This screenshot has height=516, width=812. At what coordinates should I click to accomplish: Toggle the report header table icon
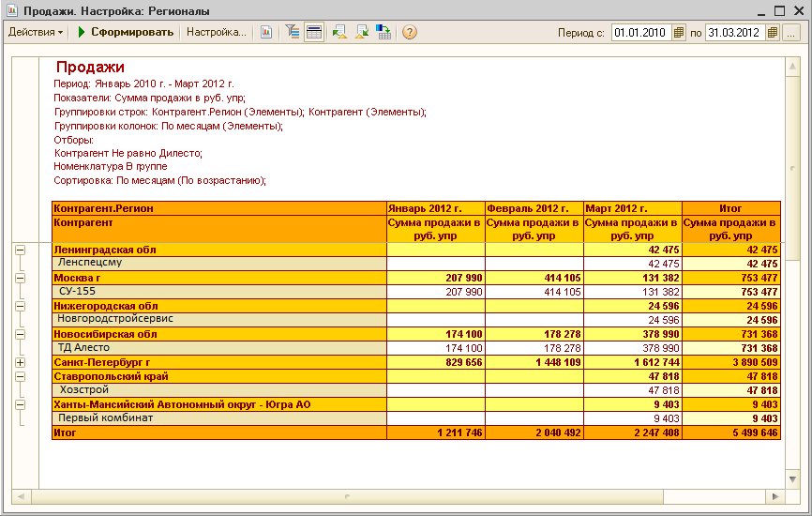(x=314, y=32)
